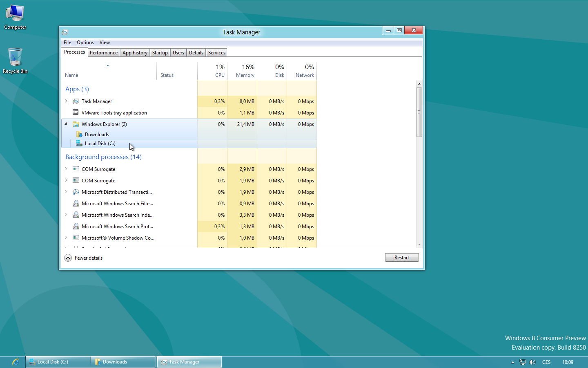Click scrollbar down arrow in process list

(x=419, y=244)
